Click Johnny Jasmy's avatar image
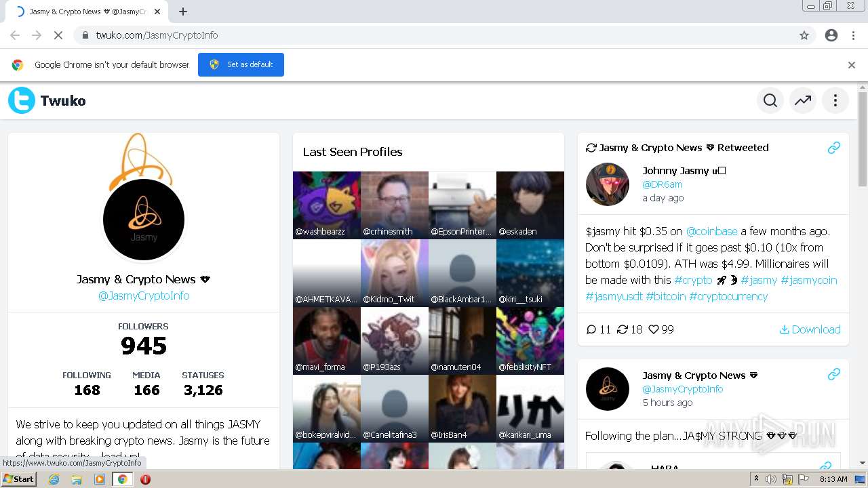This screenshot has height=488, width=868. 608,184
